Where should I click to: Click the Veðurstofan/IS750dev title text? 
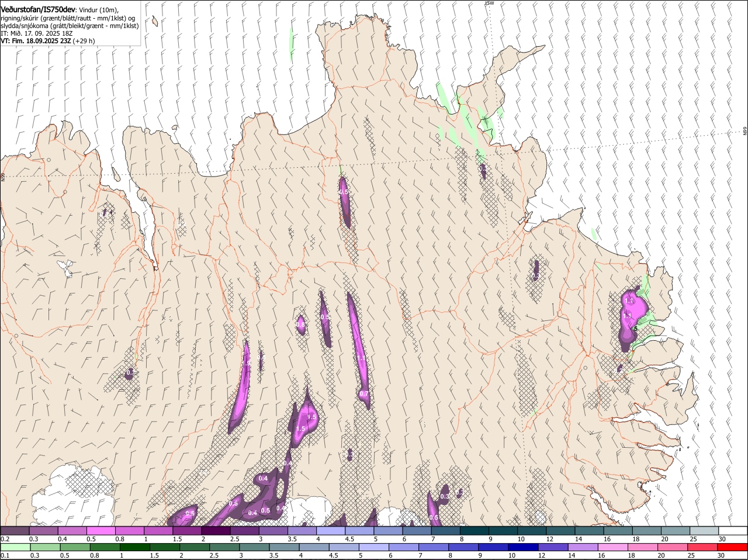[x=38, y=10]
